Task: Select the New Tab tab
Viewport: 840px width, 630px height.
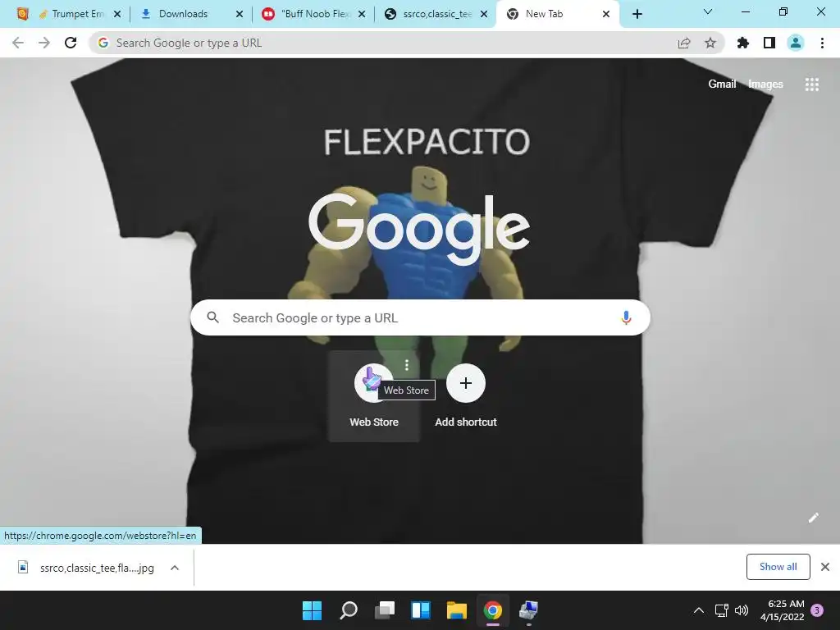Action: coord(557,14)
